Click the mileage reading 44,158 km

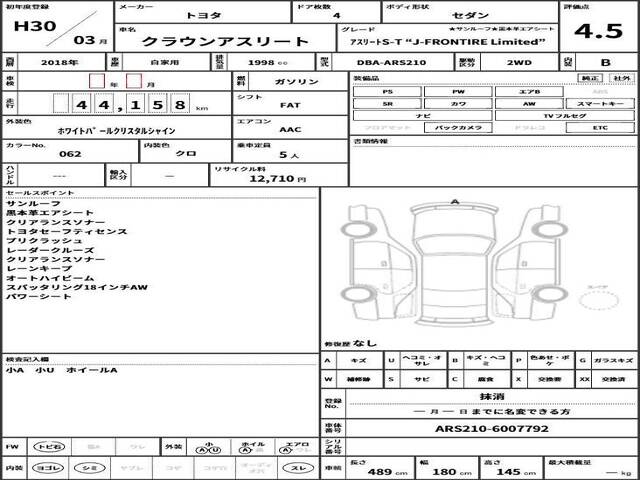click(130, 104)
